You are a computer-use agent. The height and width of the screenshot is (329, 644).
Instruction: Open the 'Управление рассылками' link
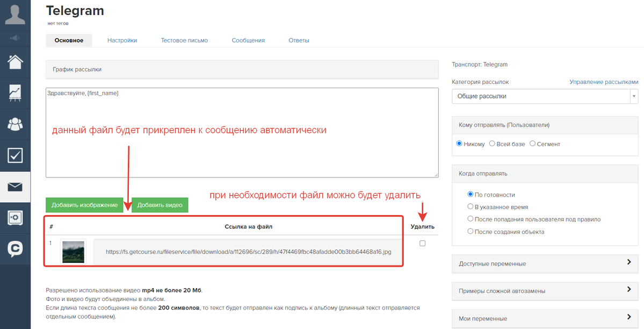coord(604,82)
